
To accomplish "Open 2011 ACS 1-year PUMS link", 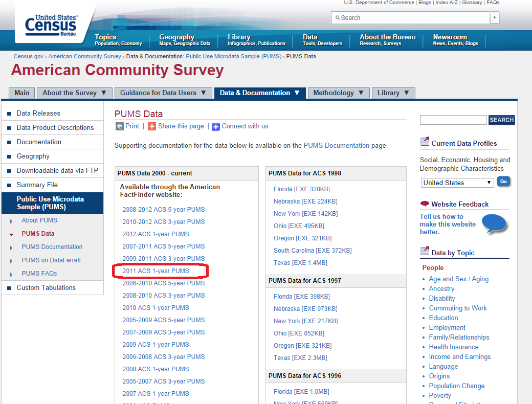I will [x=156, y=271].
